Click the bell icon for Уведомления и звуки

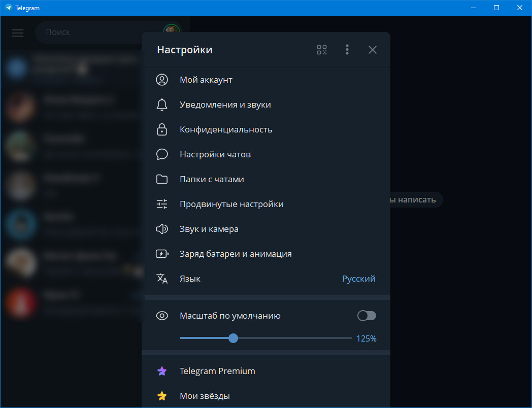162,105
